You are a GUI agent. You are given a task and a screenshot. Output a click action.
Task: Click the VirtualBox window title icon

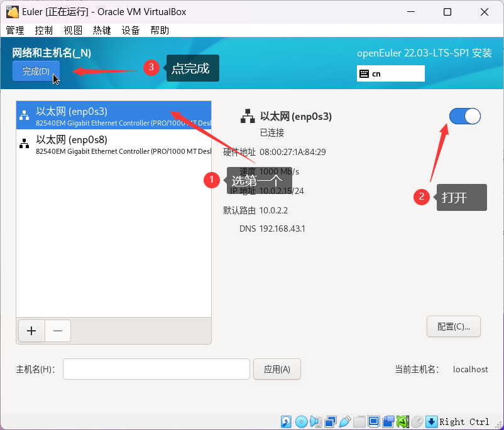12,12
